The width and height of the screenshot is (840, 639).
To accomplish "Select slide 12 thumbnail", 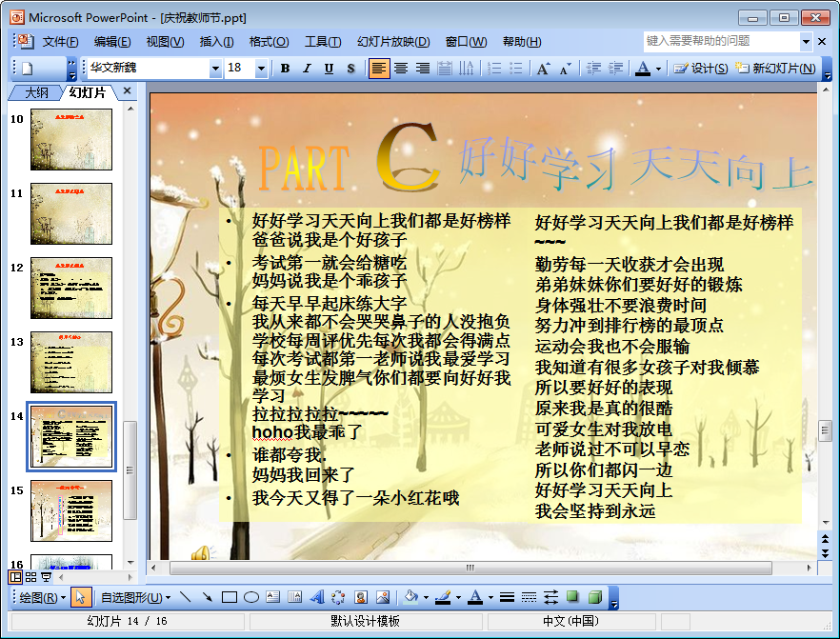I will pyautogui.click(x=71, y=288).
